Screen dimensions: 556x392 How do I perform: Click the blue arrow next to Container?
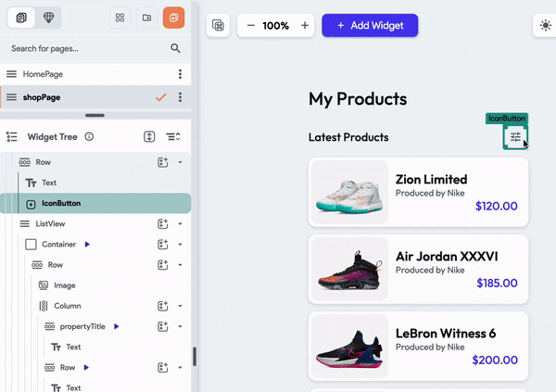pos(87,245)
